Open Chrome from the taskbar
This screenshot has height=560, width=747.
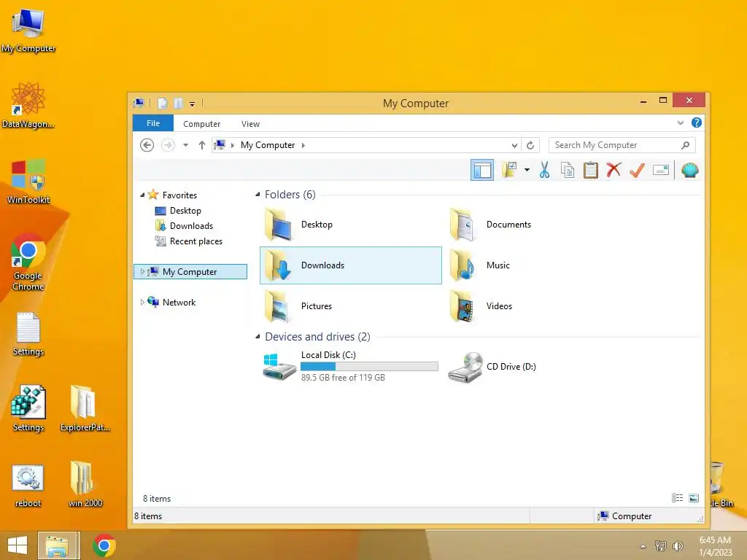pyautogui.click(x=104, y=545)
